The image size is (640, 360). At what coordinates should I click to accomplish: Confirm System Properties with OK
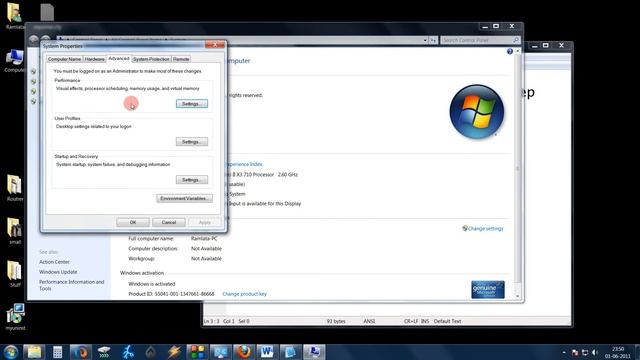133,222
